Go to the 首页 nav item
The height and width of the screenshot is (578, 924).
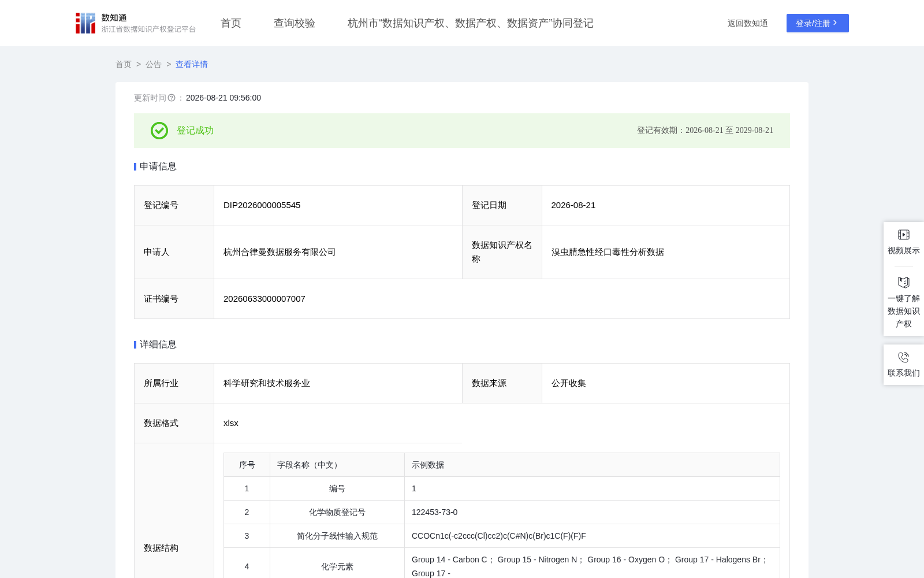pos(231,23)
